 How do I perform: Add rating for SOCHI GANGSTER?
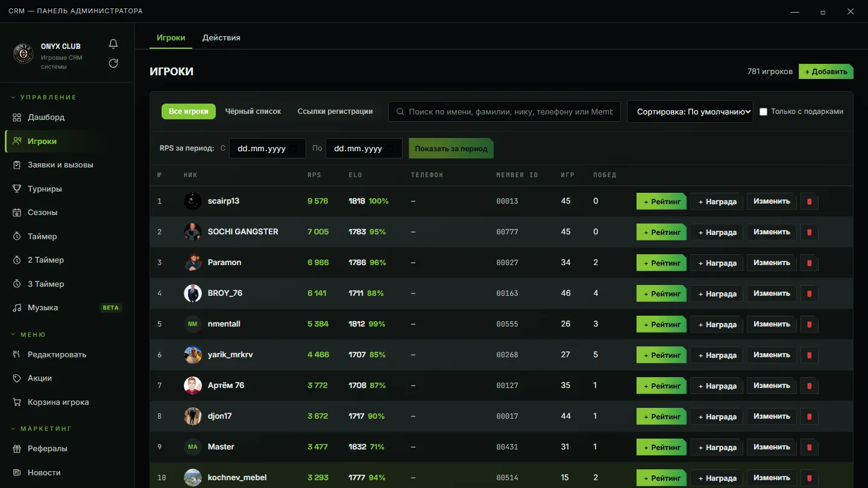pyautogui.click(x=661, y=232)
